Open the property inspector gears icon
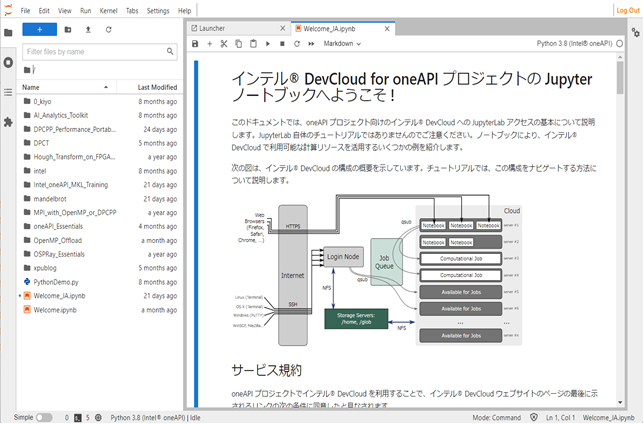This screenshot has height=424, width=644. (635, 32)
